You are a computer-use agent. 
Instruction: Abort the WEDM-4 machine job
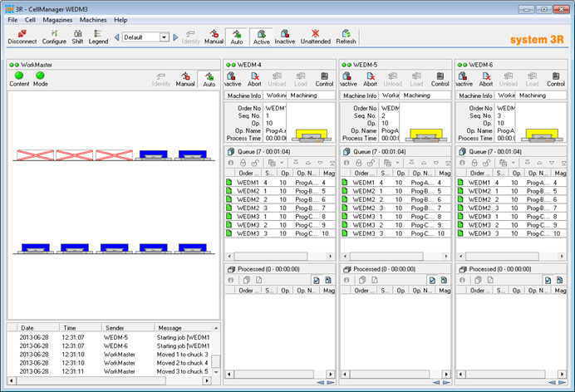pos(254,79)
